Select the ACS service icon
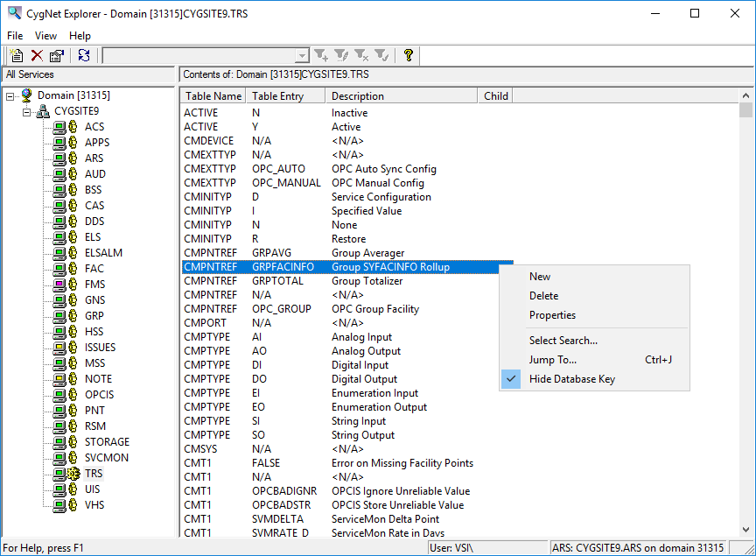The height and width of the screenshot is (556, 756). pos(65,127)
